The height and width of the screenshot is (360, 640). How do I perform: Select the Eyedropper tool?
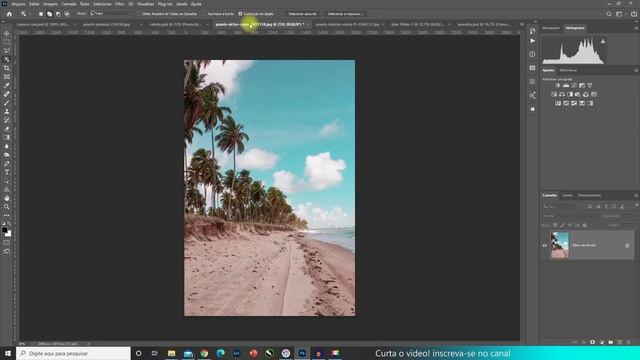[x=7, y=85]
